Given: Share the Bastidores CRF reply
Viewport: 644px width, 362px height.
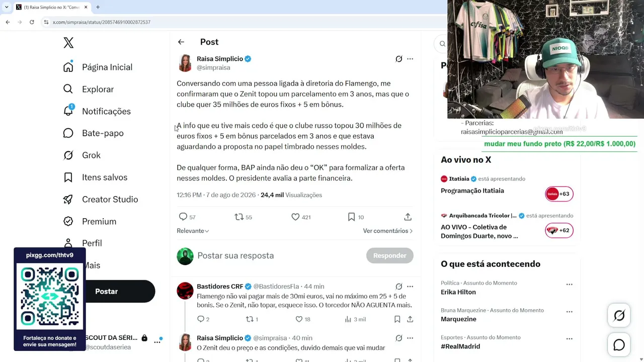Looking at the screenshot, I should (x=410, y=319).
